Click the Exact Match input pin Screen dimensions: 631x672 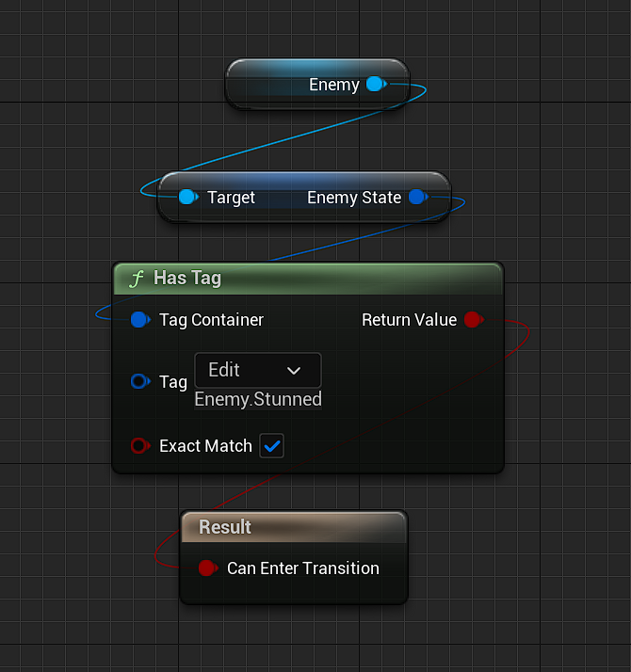(140, 446)
